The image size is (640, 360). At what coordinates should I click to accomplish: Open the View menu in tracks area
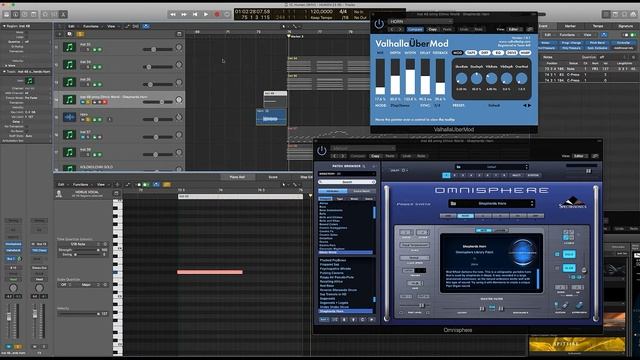coord(111,26)
